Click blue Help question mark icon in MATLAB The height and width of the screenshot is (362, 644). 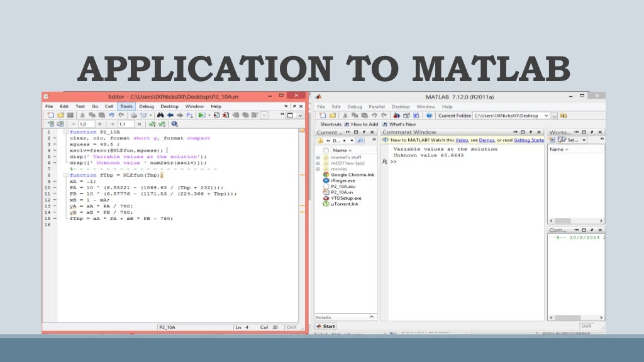click(x=429, y=116)
